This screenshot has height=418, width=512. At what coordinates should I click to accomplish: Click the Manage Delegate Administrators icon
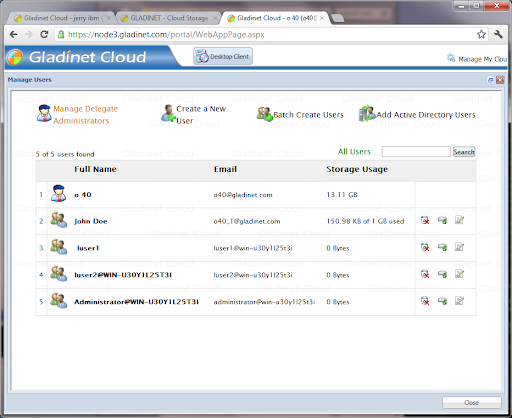click(44, 113)
